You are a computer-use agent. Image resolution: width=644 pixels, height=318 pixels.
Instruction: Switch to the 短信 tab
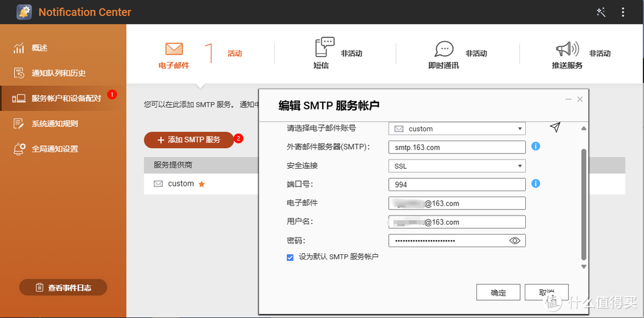[325, 55]
